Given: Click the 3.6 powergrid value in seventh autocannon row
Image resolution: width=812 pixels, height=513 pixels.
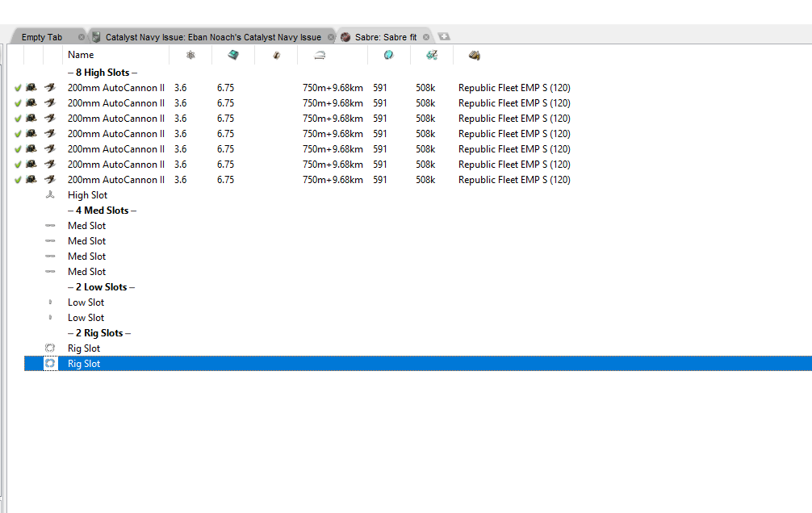Looking at the screenshot, I should [180, 180].
